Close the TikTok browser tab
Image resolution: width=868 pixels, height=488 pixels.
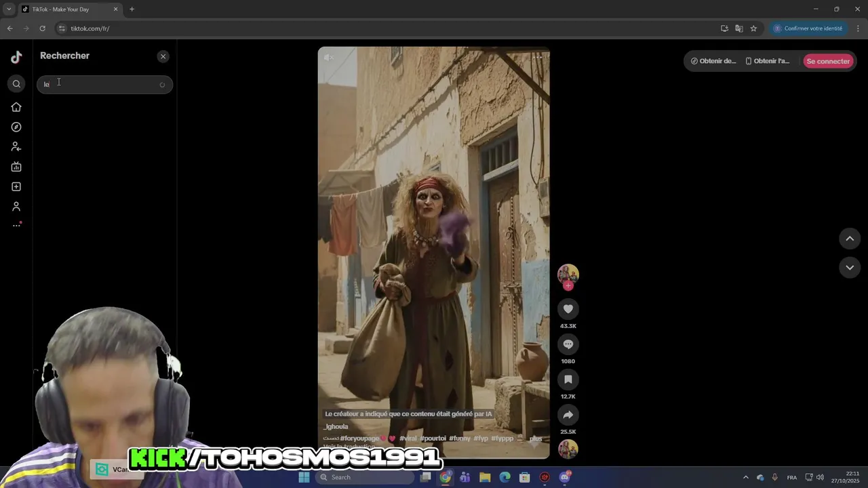tap(115, 9)
